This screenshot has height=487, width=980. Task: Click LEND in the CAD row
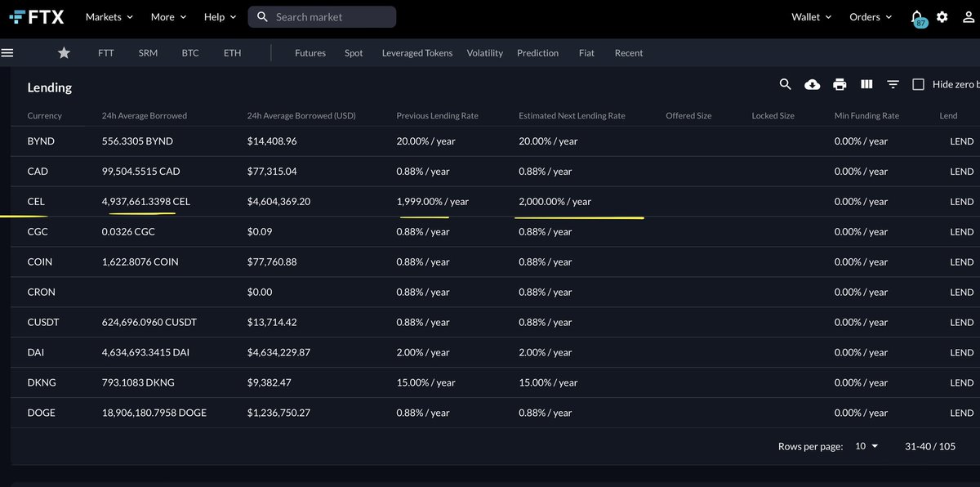point(962,172)
